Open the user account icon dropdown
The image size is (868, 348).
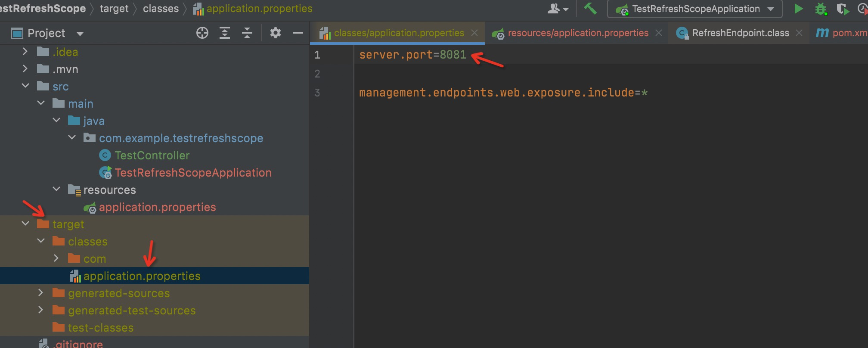coord(558,9)
